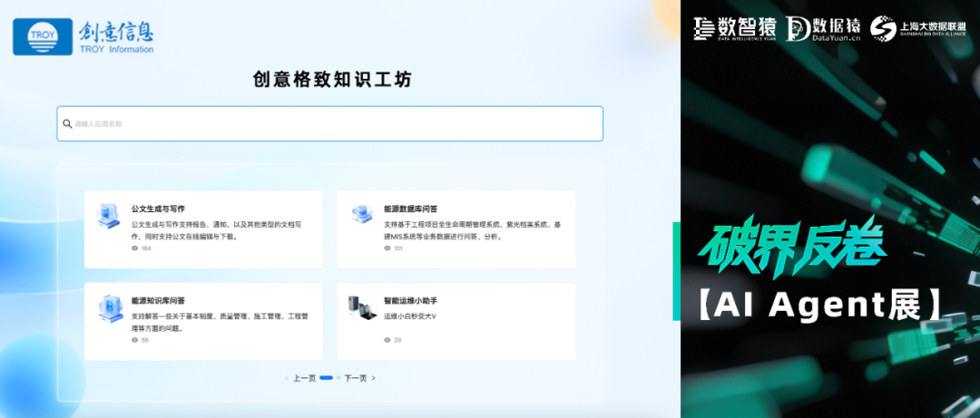980x418 pixels.
Task: Click the 能源数据库问答 title
Action: [411, 209]
